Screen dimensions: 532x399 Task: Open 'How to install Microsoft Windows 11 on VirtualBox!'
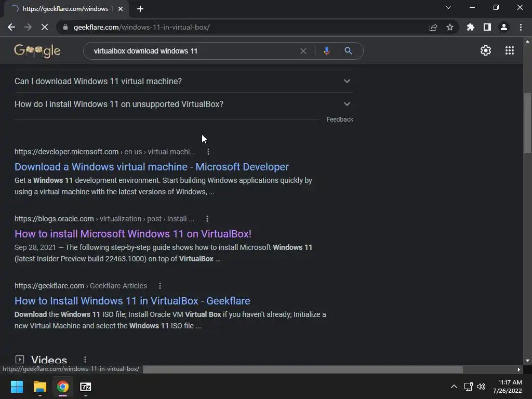[x=132, y=234]
